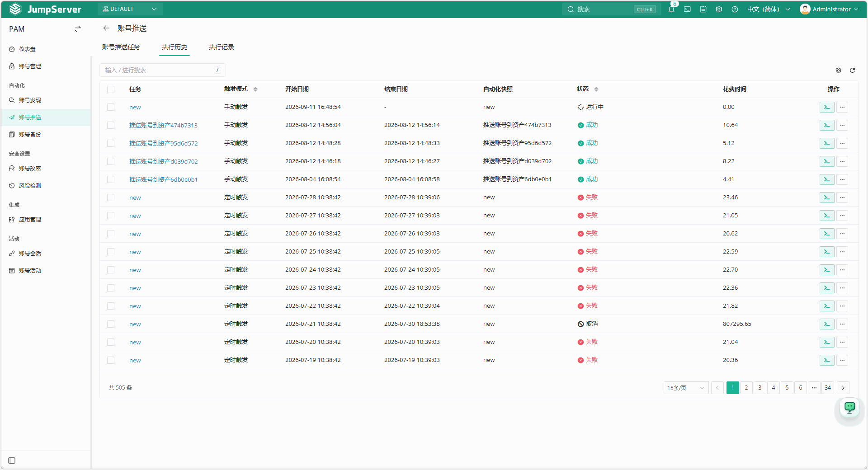Image resolution: width=868 pixels, height=470 pixels.
Task: Expand the Administrator user menu
Action: coord(829,9)
